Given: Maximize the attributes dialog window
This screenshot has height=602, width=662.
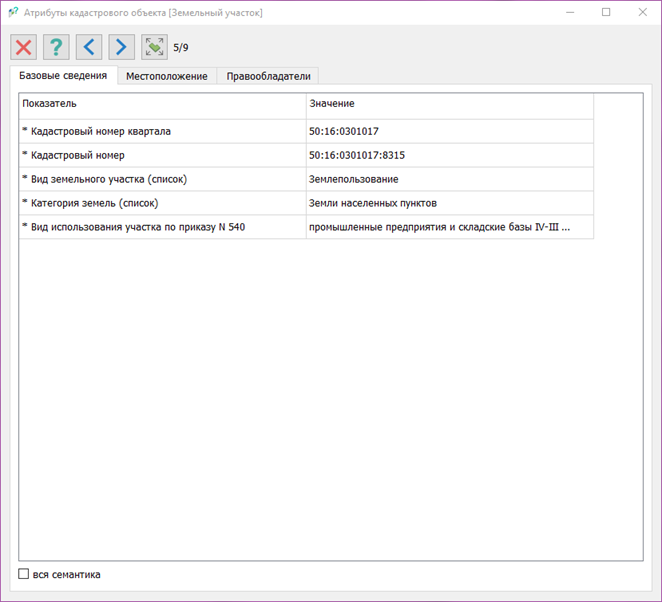Looking at the screenshot, I should coord(606,13).
